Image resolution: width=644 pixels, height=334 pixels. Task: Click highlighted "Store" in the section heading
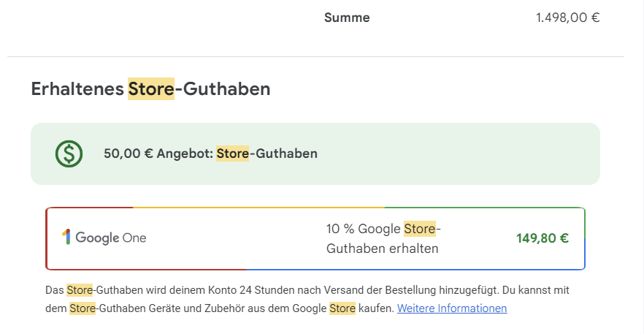(151, 89)
